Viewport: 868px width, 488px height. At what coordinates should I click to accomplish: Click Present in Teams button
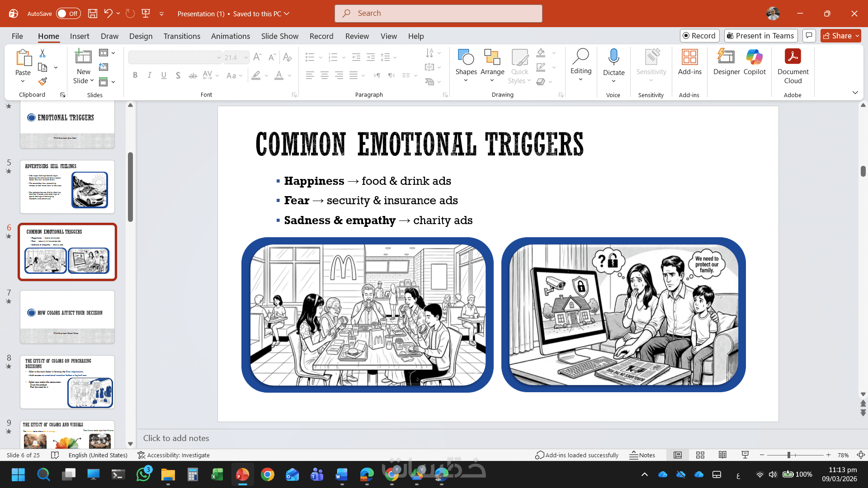point(760,36)
